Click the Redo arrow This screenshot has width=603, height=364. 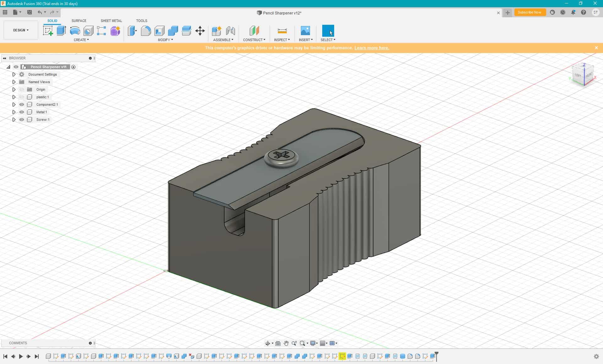(x=52, y=12)
